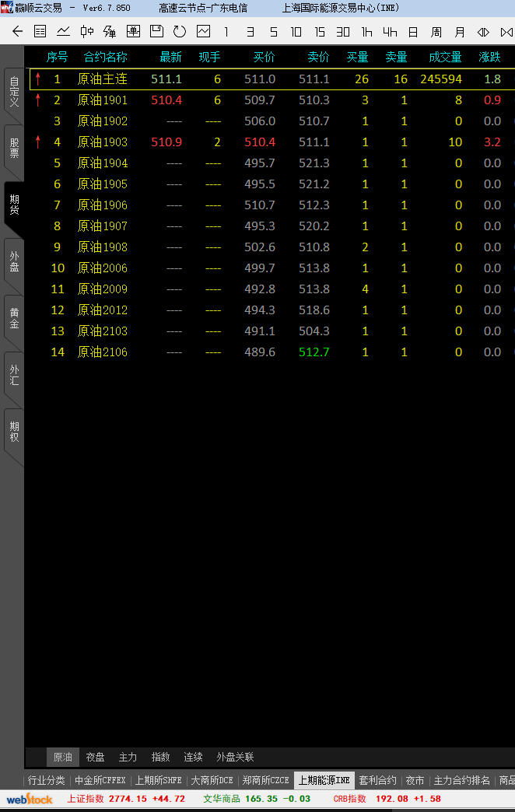
Task: Select the 5-minute period
Action: [x=274, y=32]
